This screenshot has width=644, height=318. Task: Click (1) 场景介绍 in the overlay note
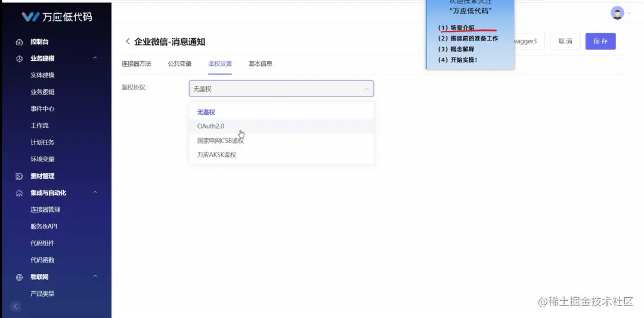point(456,27)
